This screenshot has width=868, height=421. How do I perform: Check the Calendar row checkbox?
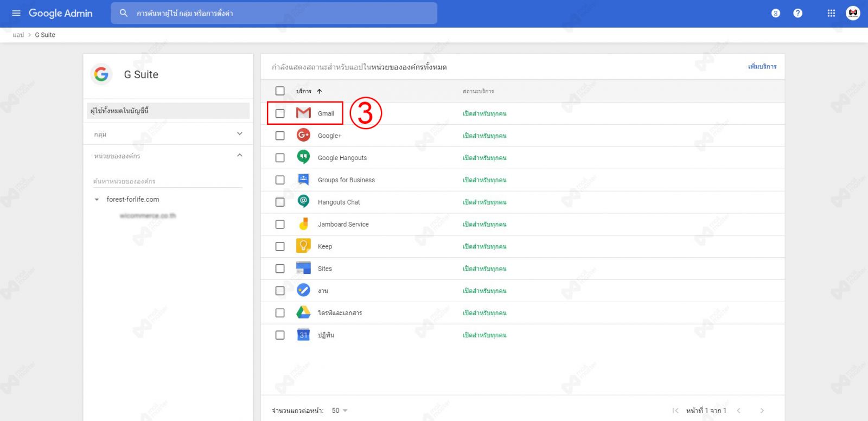tap(280, 335)
